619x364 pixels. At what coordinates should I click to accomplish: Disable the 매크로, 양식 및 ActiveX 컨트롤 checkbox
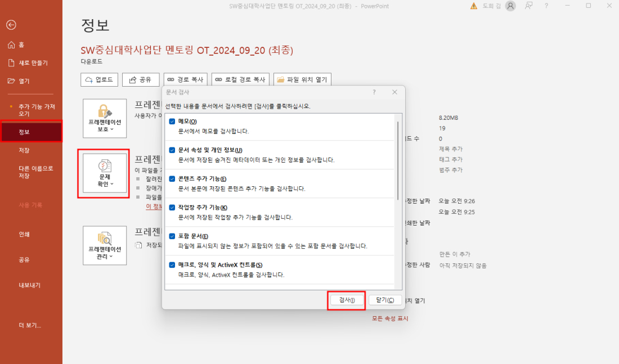click(172, 265)
